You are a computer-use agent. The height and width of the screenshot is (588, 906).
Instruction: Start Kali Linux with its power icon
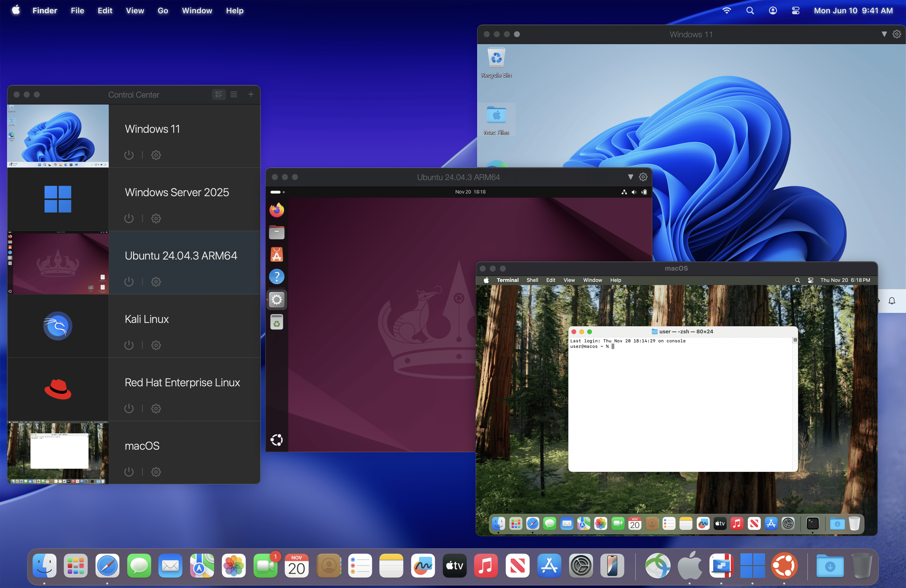pyautogui.click(x=129, y=345)
